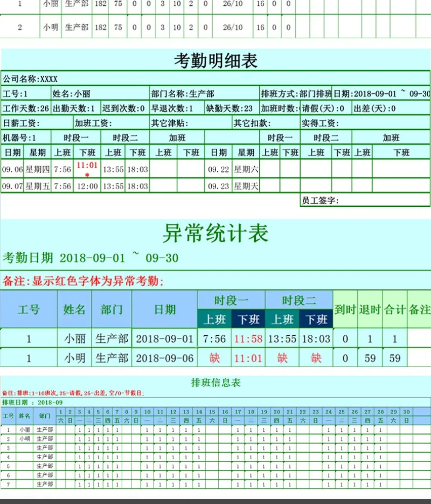Select the 实得工资 cell
This screenshot has height=504, width=431.
tap(365, 123)
